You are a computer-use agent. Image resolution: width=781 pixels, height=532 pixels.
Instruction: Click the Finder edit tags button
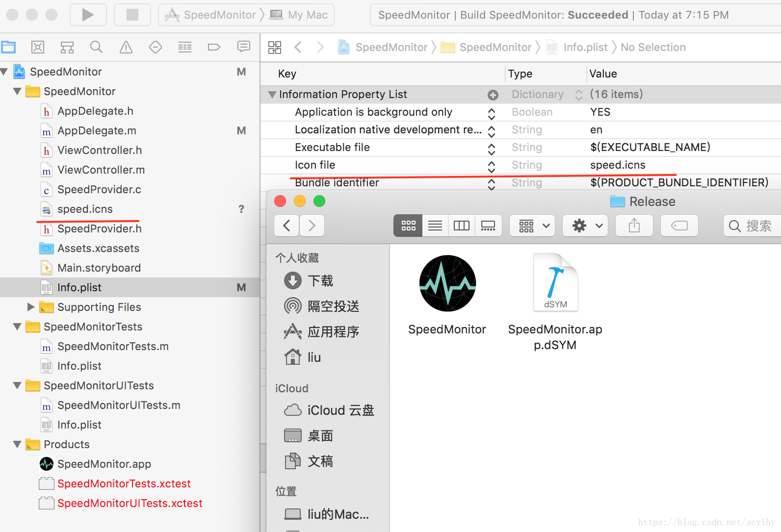tap(679, 226)
